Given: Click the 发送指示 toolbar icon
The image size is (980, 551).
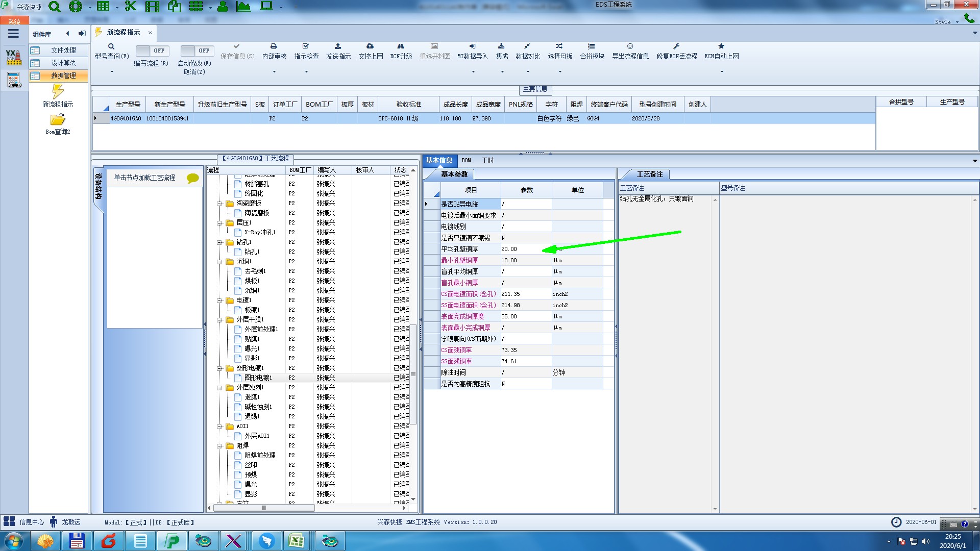Looking at the screenshot, I should [338, 46].
